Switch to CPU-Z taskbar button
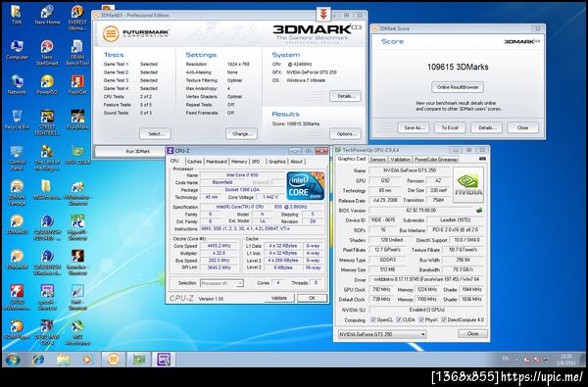Image resolution: width=588 pixels, height=387 pixels. (164, 360)
